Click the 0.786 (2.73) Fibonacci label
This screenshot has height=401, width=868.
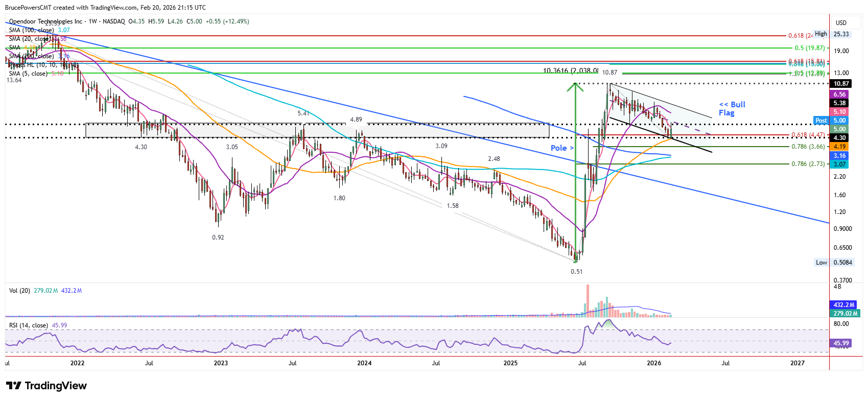click(808, 164)
